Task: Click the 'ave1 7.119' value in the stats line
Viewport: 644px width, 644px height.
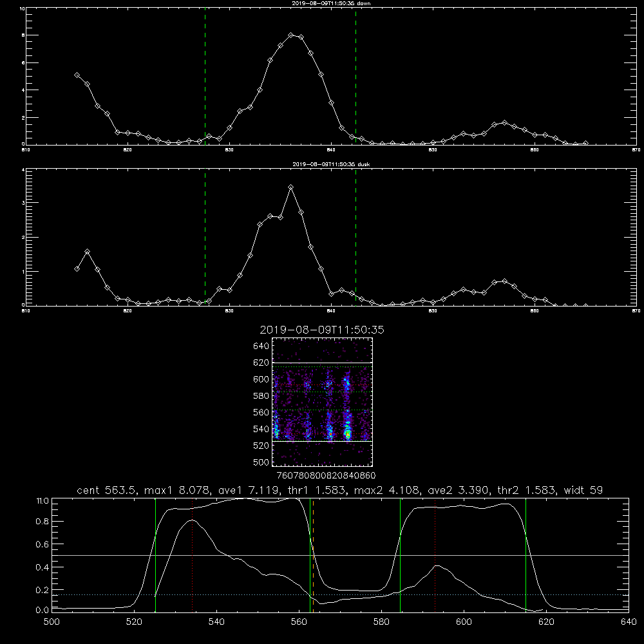Action: tap(250, 490)
